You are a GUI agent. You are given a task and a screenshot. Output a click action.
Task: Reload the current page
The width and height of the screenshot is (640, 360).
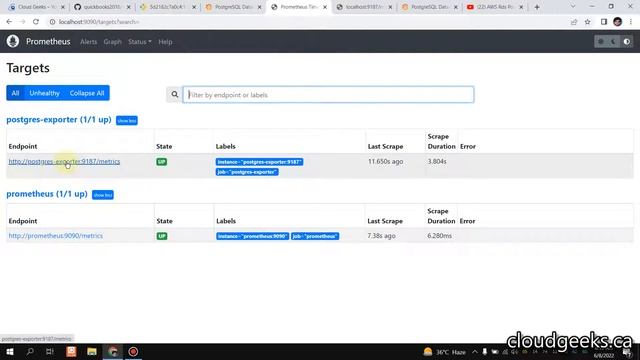point(36,22)
